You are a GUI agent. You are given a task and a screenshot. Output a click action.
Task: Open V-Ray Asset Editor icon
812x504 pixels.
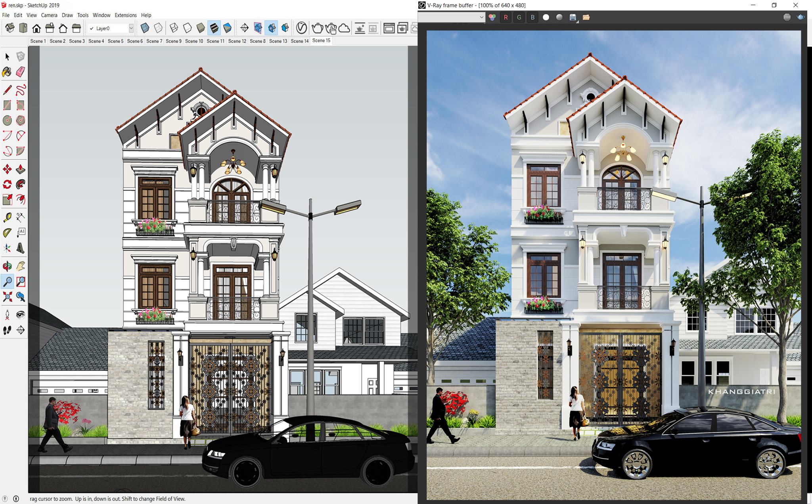[301, 28]
